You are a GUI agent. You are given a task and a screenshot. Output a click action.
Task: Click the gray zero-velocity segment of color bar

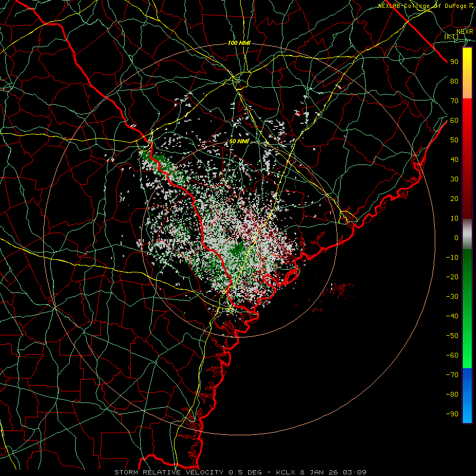(x=467, y=234)
